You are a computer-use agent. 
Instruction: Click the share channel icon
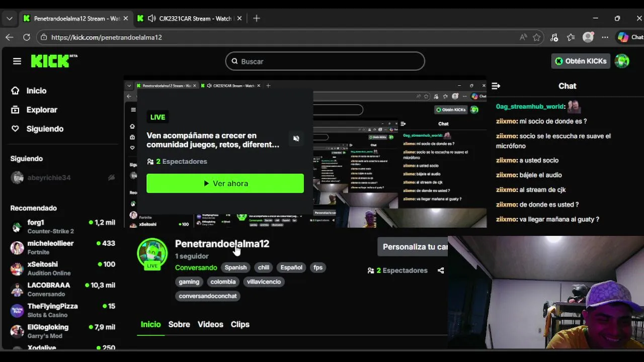click(441, 270)
